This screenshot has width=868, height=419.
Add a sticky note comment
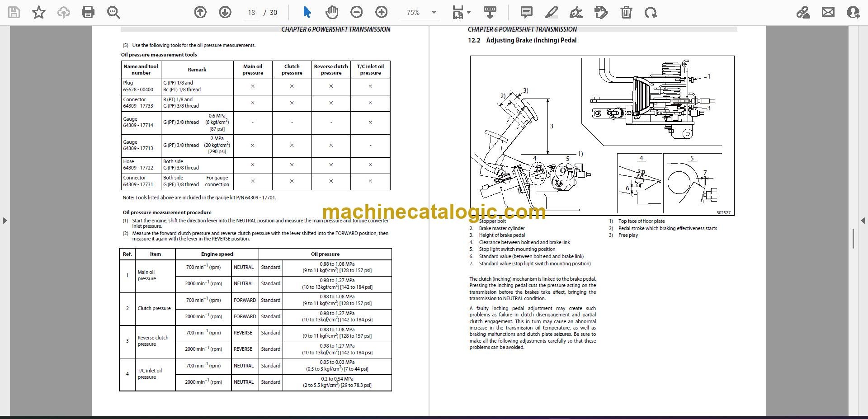click(526, 12)
